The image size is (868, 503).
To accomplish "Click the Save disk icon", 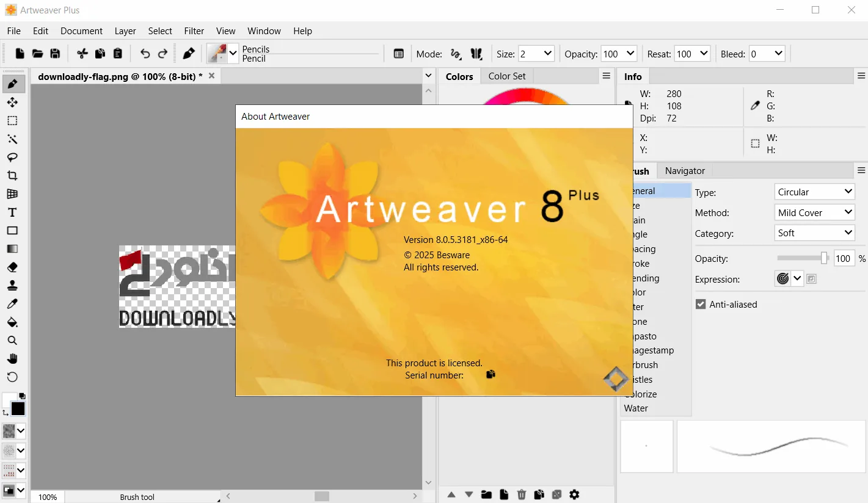I will 55,54.
